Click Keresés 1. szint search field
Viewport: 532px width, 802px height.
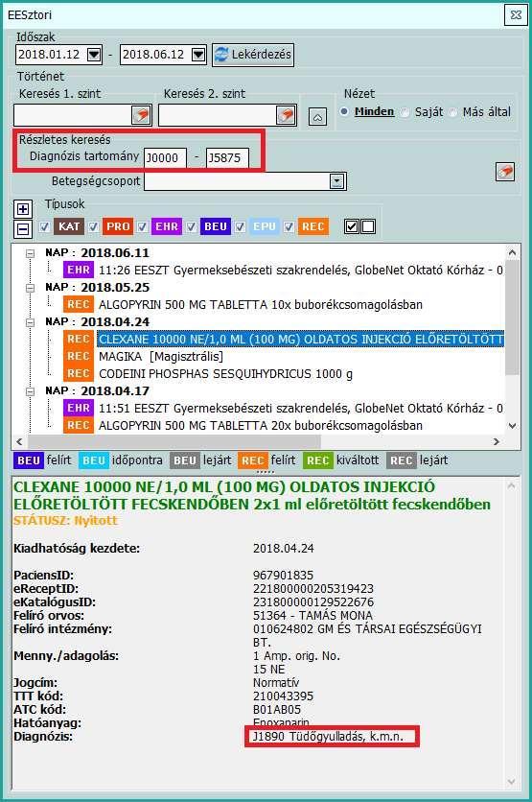[73, 115]
